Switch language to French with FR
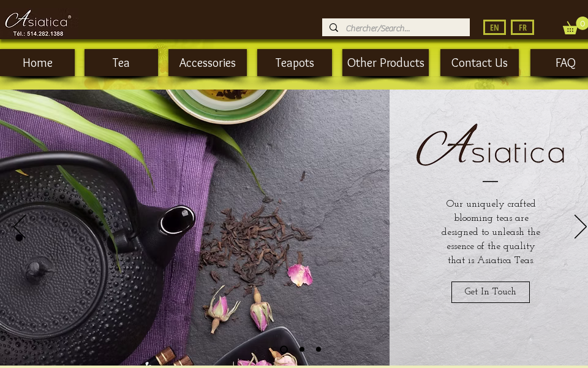Viewport: 588px width, 368px height. coord(522,28)
